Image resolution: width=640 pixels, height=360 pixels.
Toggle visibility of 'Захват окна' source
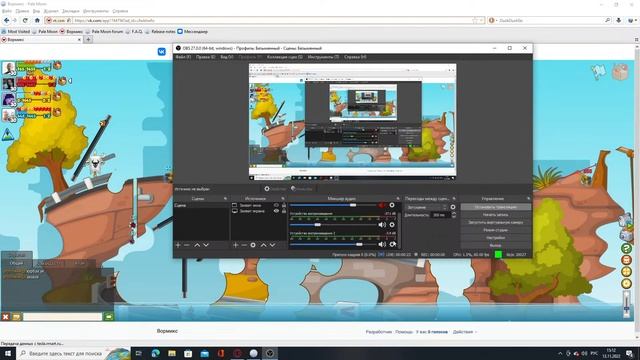(x=276, y=205)
